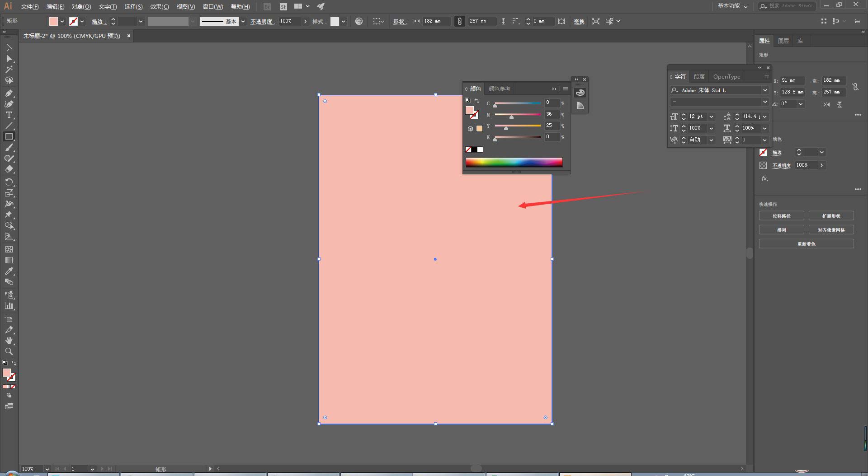Select the Direct Selection tool
This screenshot has width=868, height=476.
(x=9, y=59)
